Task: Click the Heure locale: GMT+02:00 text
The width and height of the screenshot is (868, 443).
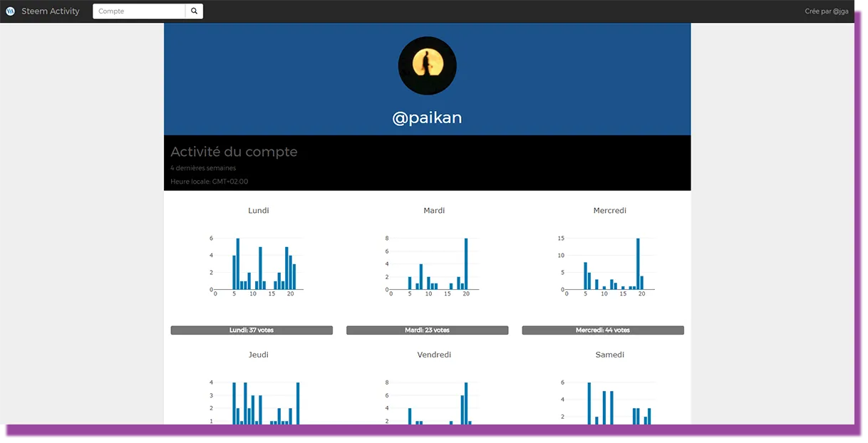Action: (x=209, y=182)
